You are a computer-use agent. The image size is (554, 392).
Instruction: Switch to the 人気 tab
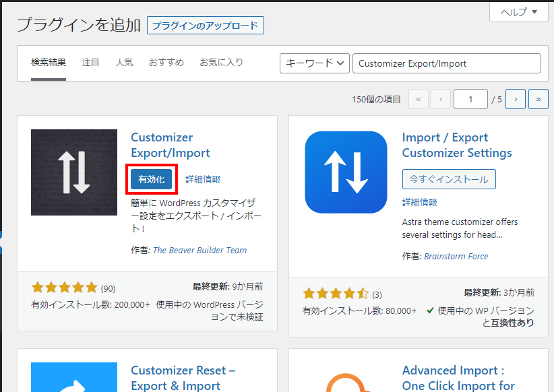(x=124, y=63)
